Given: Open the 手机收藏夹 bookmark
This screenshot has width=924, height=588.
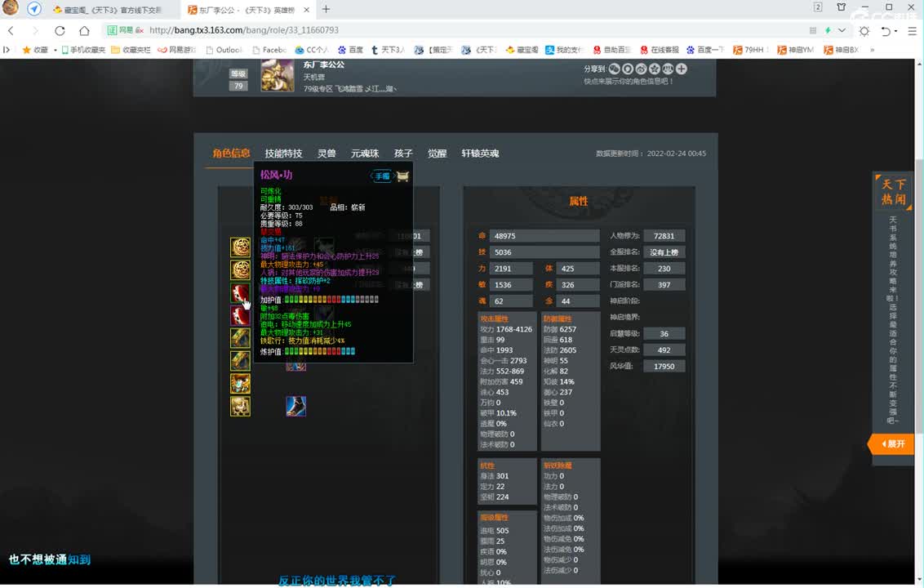Looking at the screenshot, I should coord(83,50).
